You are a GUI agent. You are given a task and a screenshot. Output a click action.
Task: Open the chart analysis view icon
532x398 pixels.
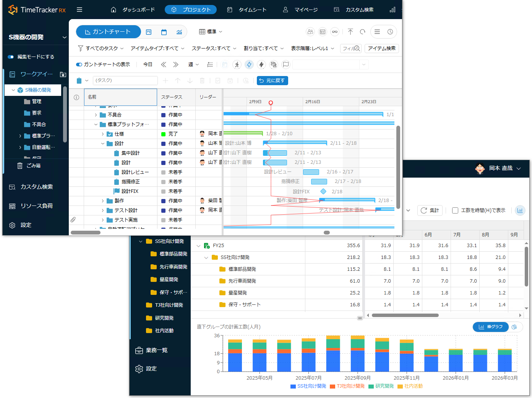[179, 32]
